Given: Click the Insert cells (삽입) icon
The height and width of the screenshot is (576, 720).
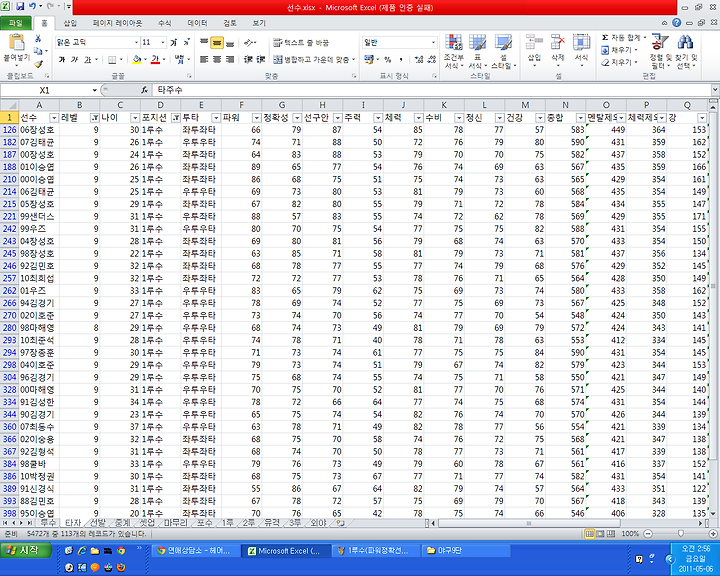Looking at the screenshot, I should [x=534, y=43].
